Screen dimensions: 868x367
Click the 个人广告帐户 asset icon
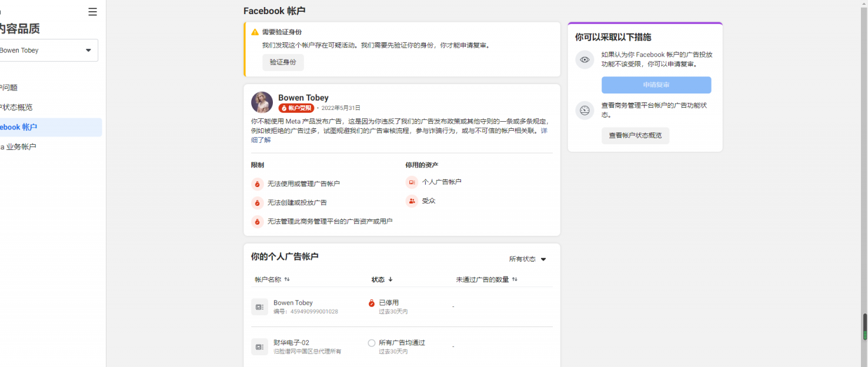coord(412,182)
